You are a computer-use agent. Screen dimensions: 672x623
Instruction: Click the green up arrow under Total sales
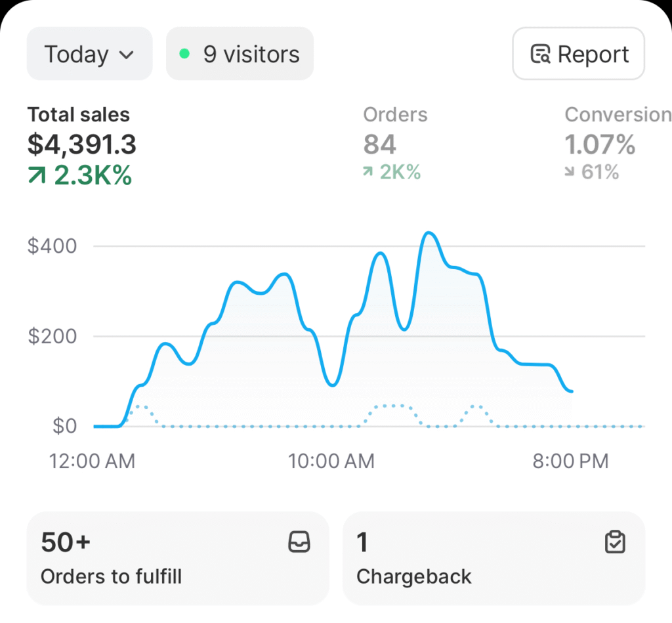point(37,175)
